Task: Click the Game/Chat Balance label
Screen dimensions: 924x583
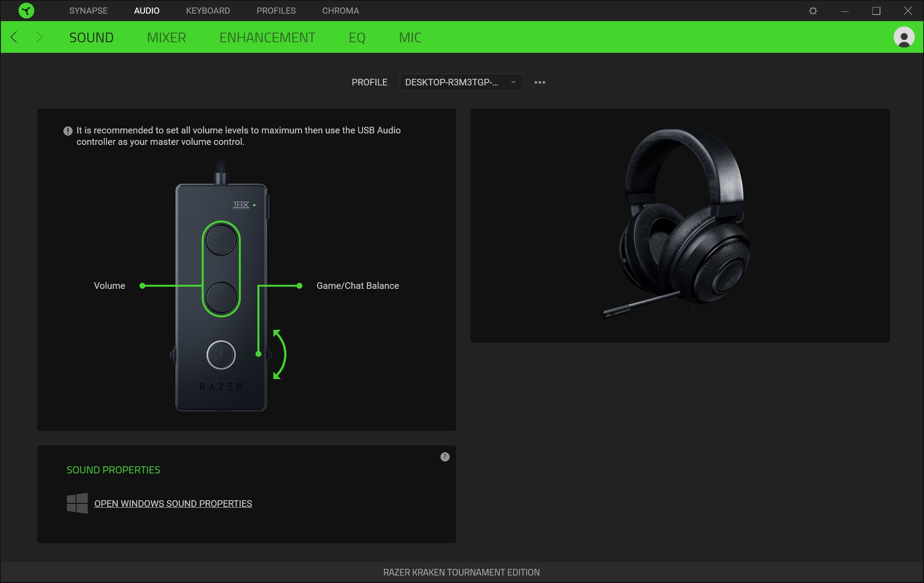Action: pyautogui.click(x=358, y=285)
